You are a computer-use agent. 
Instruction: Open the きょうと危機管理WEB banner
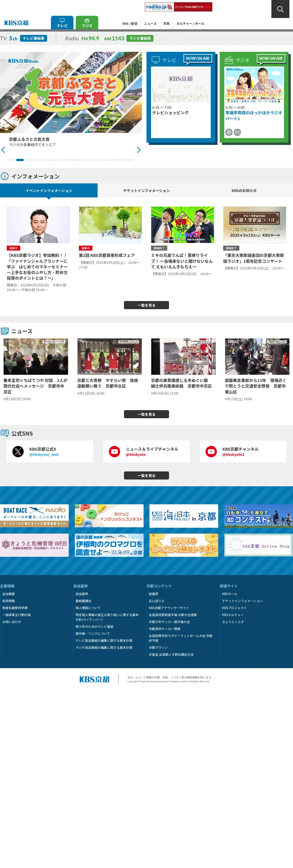pos(34,545)
